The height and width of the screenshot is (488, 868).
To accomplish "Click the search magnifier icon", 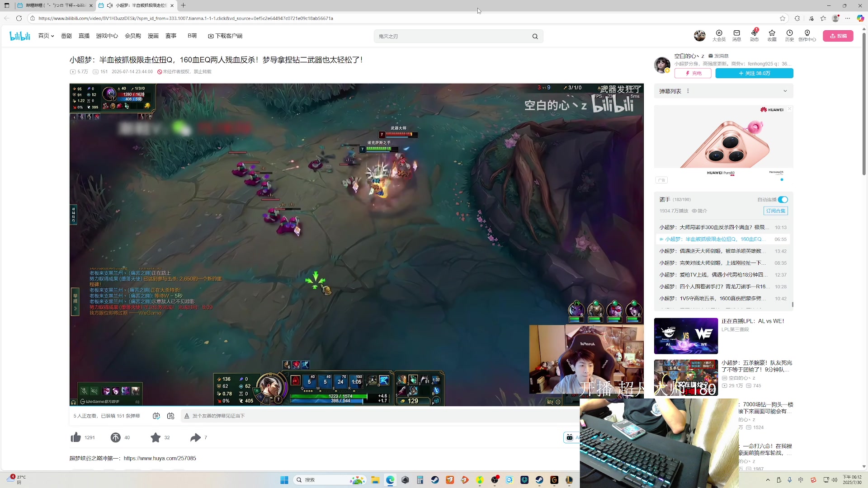I will pyautogui.click(x=535, y=36).
